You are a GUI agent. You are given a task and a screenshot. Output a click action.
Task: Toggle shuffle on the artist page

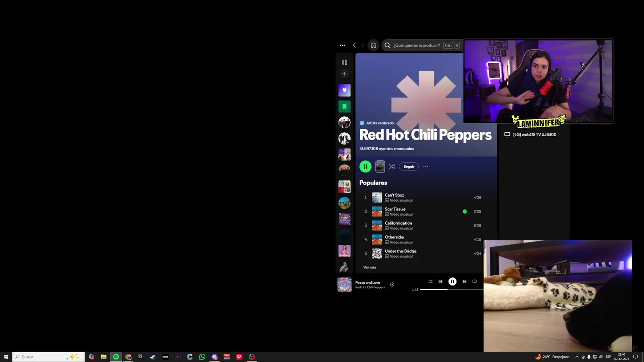click(x=392, y=166)
